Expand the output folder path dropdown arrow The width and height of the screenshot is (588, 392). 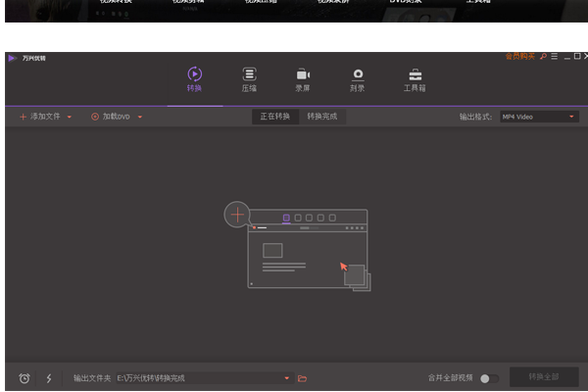[287, 378]
